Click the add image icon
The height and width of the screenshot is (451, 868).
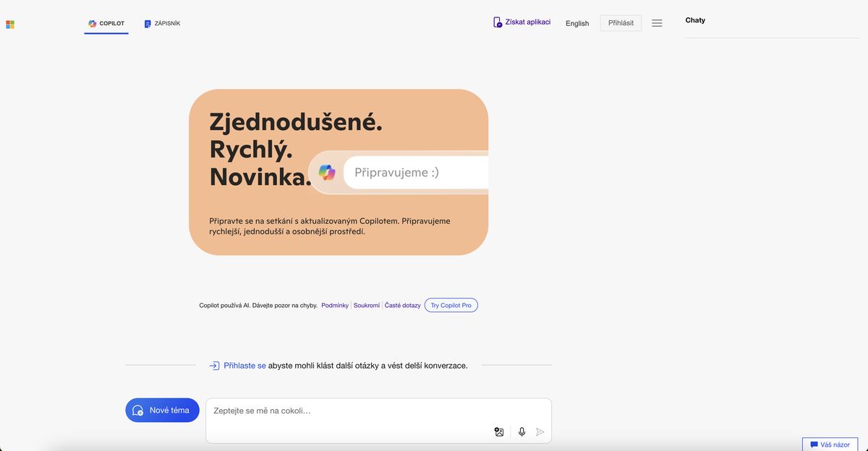(499, 432)
